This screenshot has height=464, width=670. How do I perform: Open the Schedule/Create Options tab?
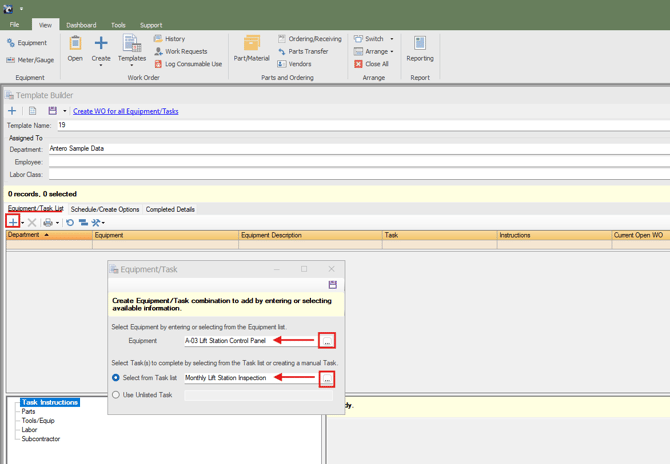[105, 210]
